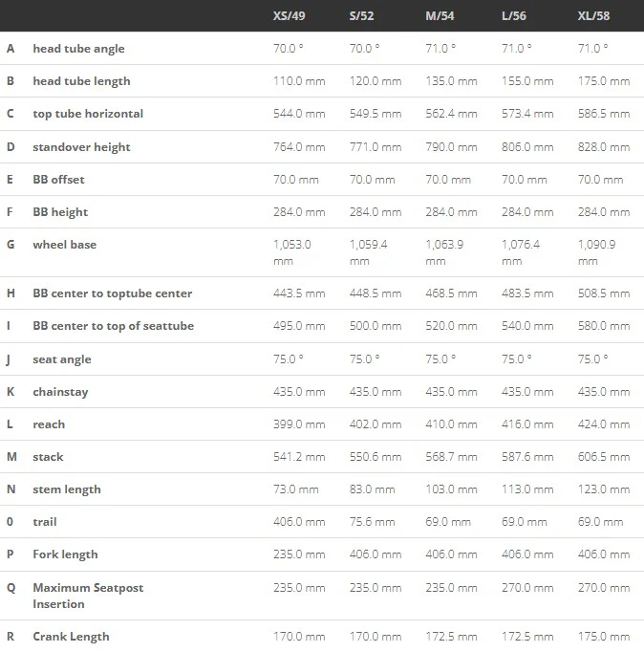Screen dimensions: 644x652
Task: Select the XL/58 size column header
Action: point(593,16)
